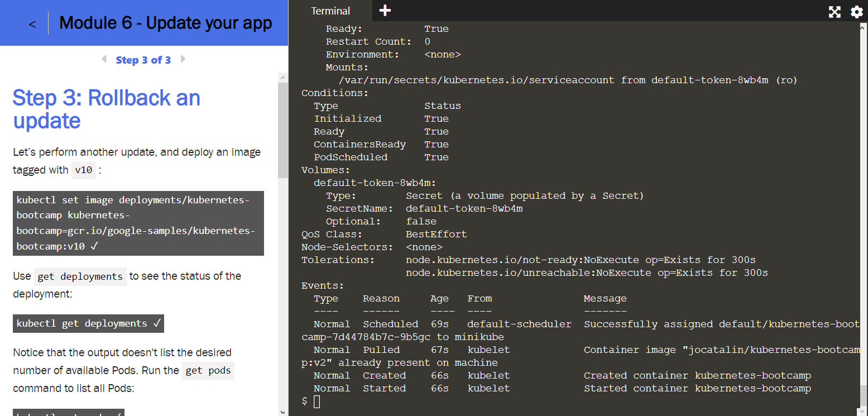Click the serviceaccount mount path line
Viewport: 868px width, 416px height.
pyautogui.click(x=568, y=80)
